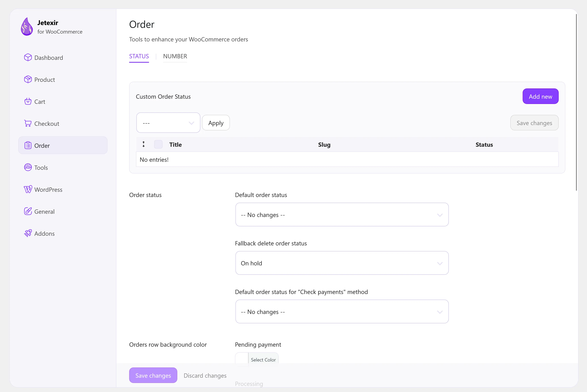The image size is (587, 392).
Task: Click the sort arrows icon in table header
Action: point(144,145)
